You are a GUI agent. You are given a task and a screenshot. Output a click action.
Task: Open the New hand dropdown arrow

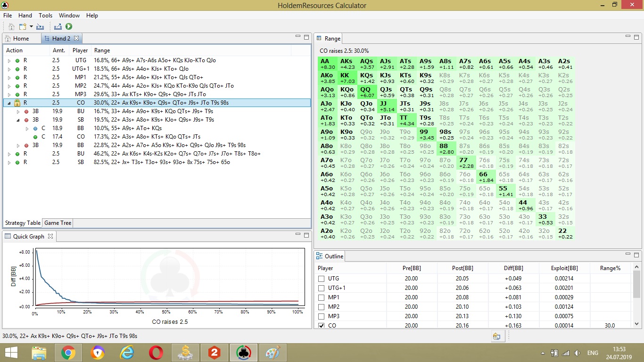click(x=31, y=27)
